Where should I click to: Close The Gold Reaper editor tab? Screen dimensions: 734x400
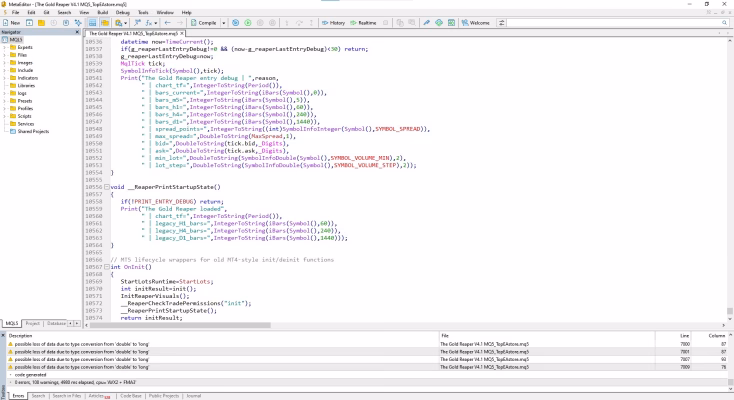182,33
